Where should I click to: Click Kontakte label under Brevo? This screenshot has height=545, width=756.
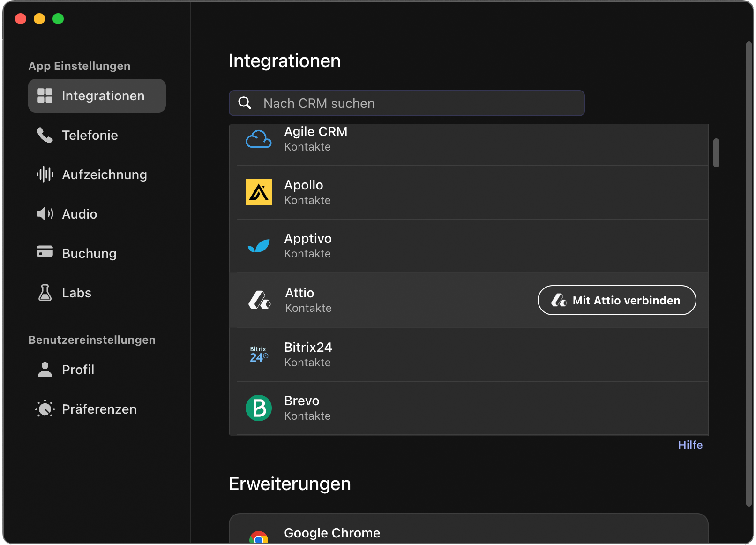point(307,416)
